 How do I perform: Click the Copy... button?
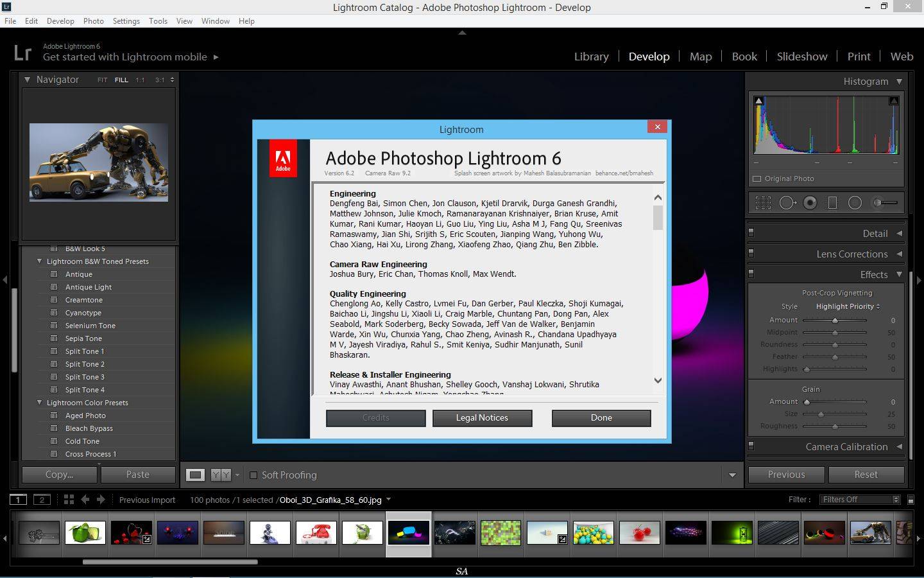[x=60, y=475]
